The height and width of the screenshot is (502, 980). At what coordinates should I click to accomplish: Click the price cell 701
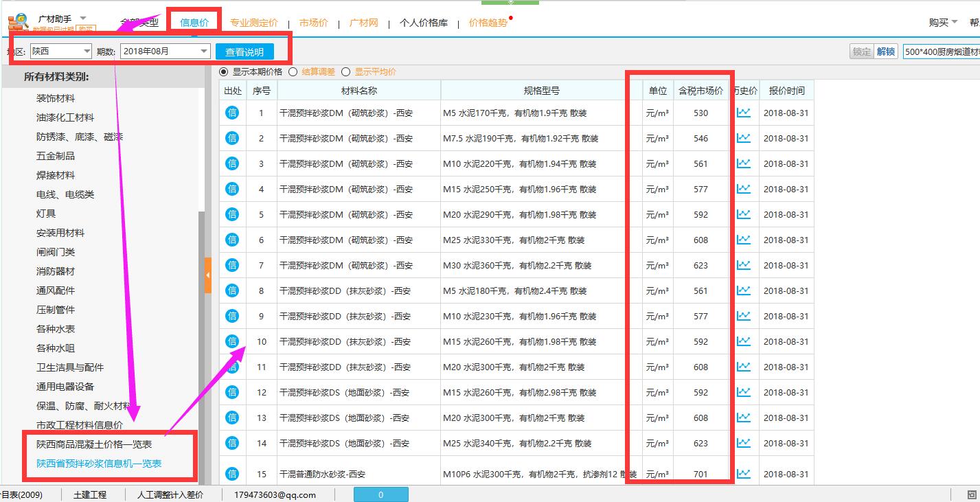pos(700,474)
